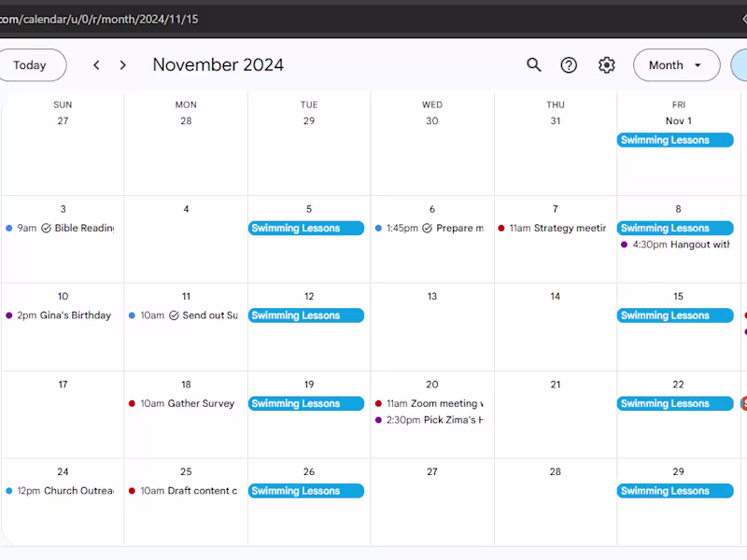Mark the Send out Survey task complete
The height and width of the screenshot is (560, 747).
click(x=174, y=315)
